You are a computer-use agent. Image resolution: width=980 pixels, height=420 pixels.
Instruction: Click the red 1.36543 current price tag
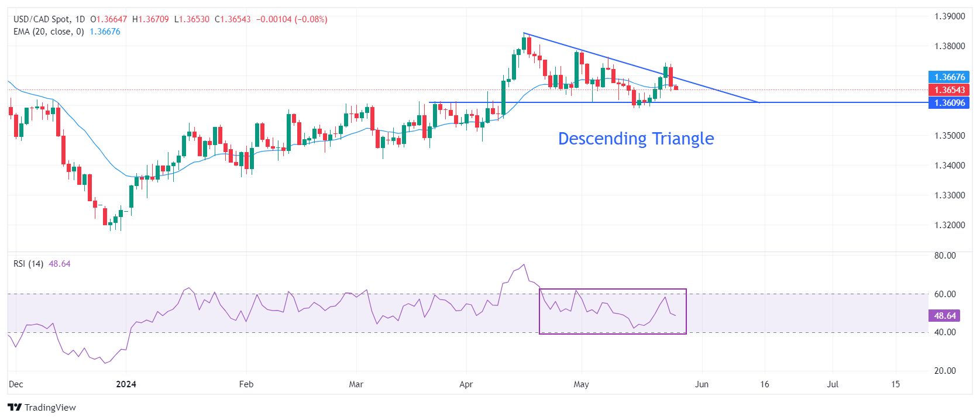tap(949, 90)
